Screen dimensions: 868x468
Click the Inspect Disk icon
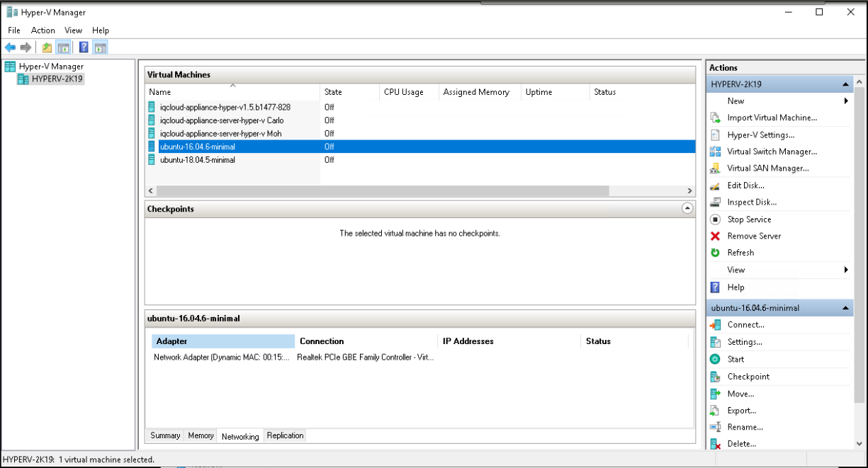coord(715,202)
